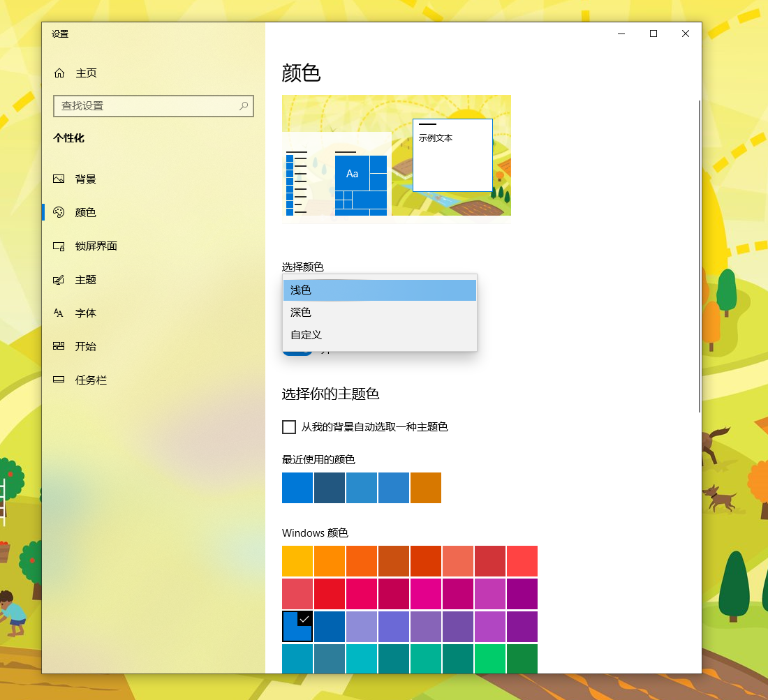Open Fonts (字体) via its icon
The width and height of the screenshot is (768, 700).
point(59,313)
